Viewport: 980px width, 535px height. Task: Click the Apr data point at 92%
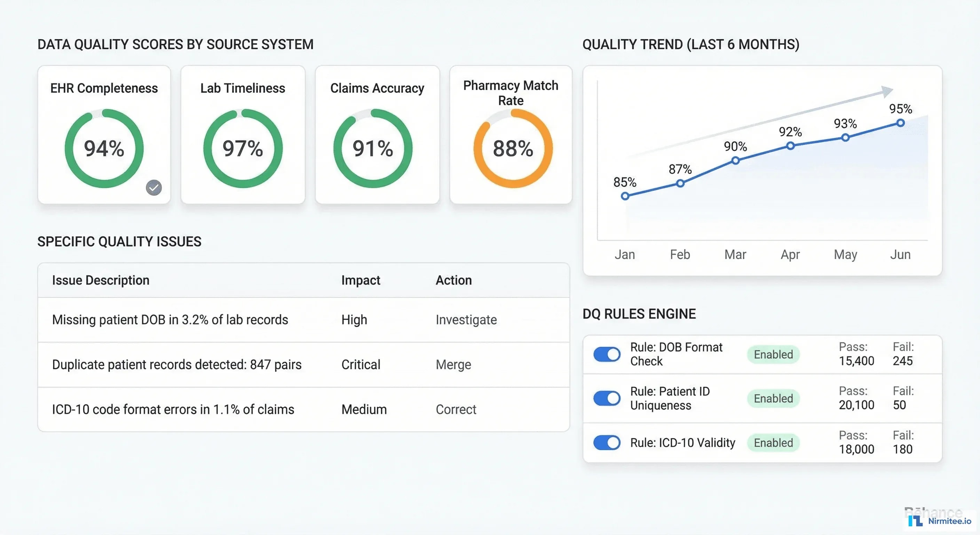pyautogui.click(x=791, y=146)
